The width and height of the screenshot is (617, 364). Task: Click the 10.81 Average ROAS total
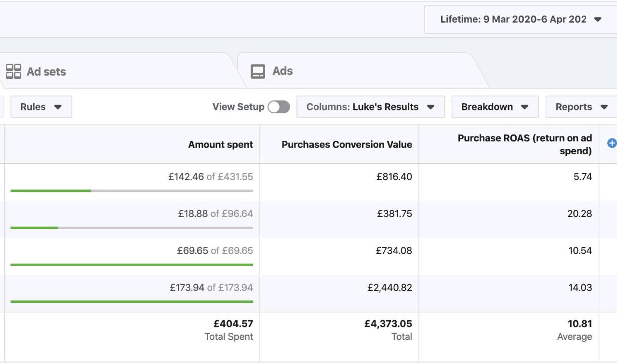point(579,324)
